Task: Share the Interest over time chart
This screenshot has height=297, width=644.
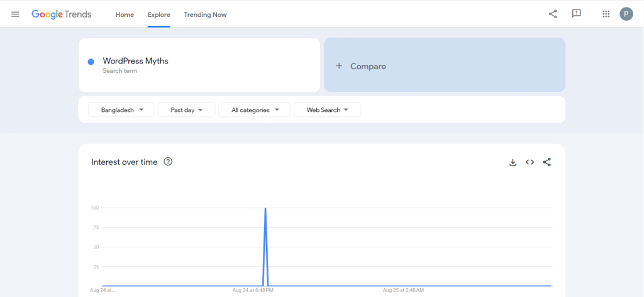Action: click(x=547, y=162)
